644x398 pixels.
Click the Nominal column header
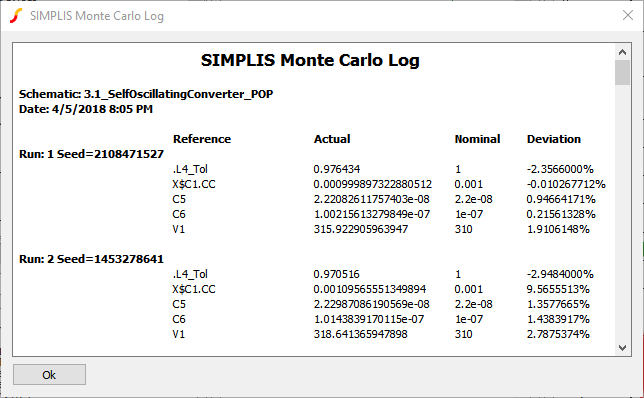477,139
